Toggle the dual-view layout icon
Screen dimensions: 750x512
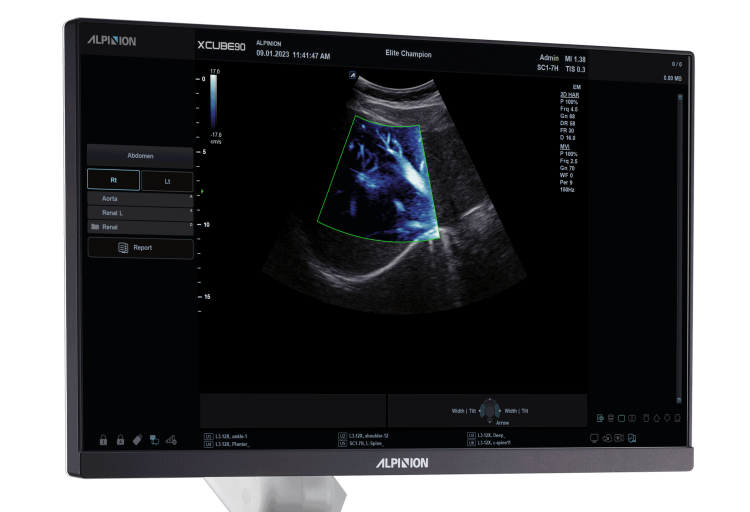tap(633, 418)
